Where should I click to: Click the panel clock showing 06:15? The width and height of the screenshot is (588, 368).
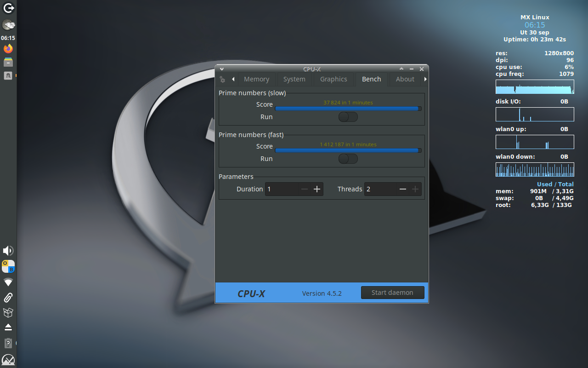pos(8,38)
